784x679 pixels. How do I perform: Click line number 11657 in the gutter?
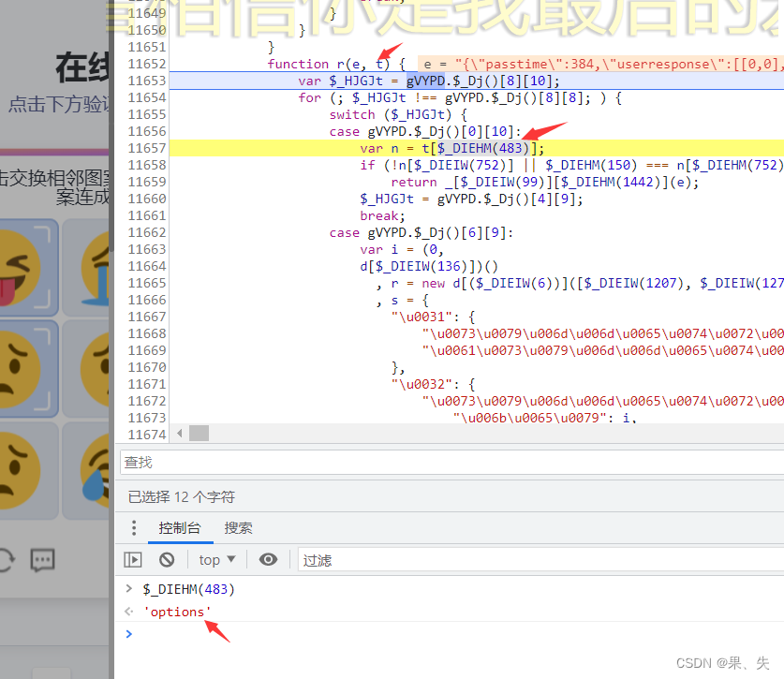146,149
